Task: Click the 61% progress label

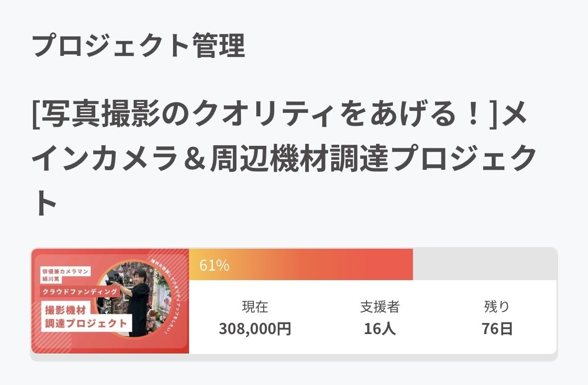Action: point(214,266)
